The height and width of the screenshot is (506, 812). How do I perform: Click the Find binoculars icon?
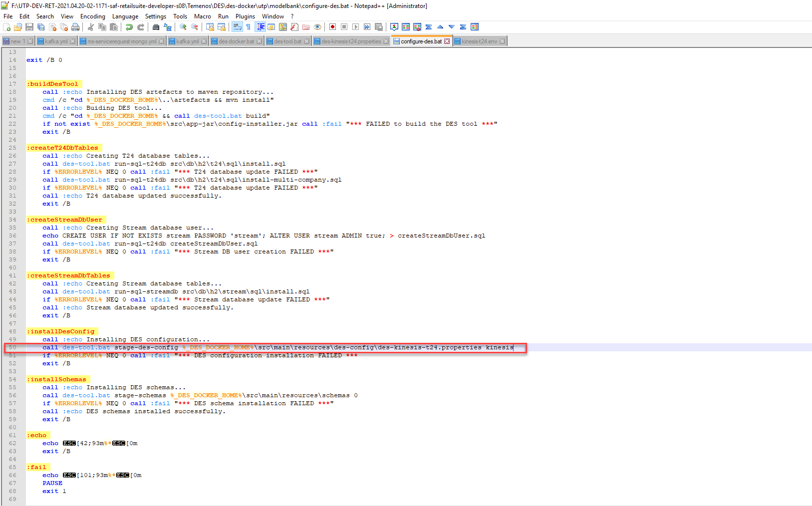(156, 27)
